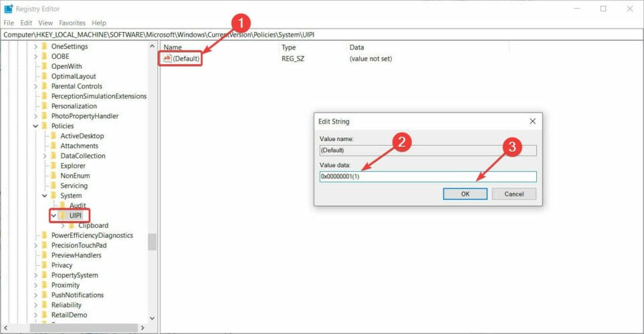Click the (value not set) data cell
Screen dimensions: 644x334
[370, 59]
